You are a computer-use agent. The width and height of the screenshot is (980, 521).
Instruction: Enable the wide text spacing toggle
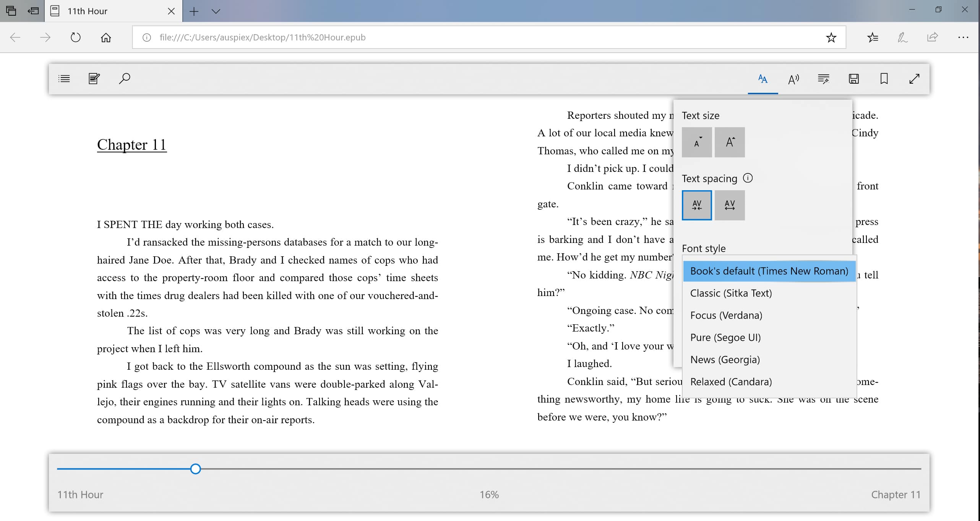click(x=730, y=205)
